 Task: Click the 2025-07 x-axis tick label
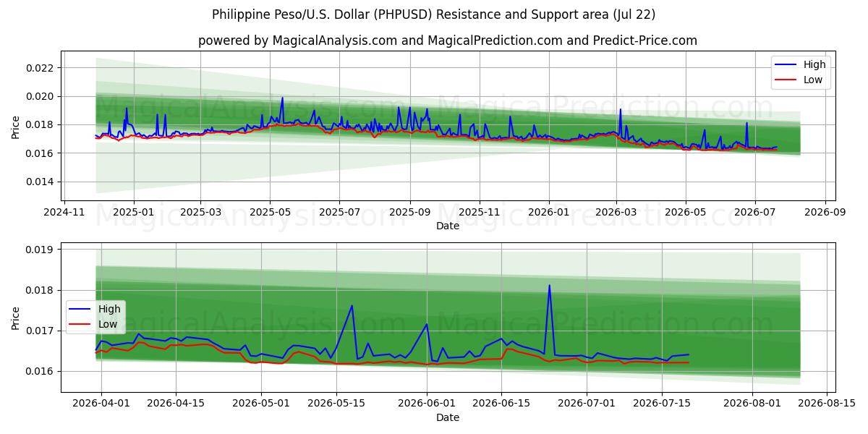pos(339,213)
